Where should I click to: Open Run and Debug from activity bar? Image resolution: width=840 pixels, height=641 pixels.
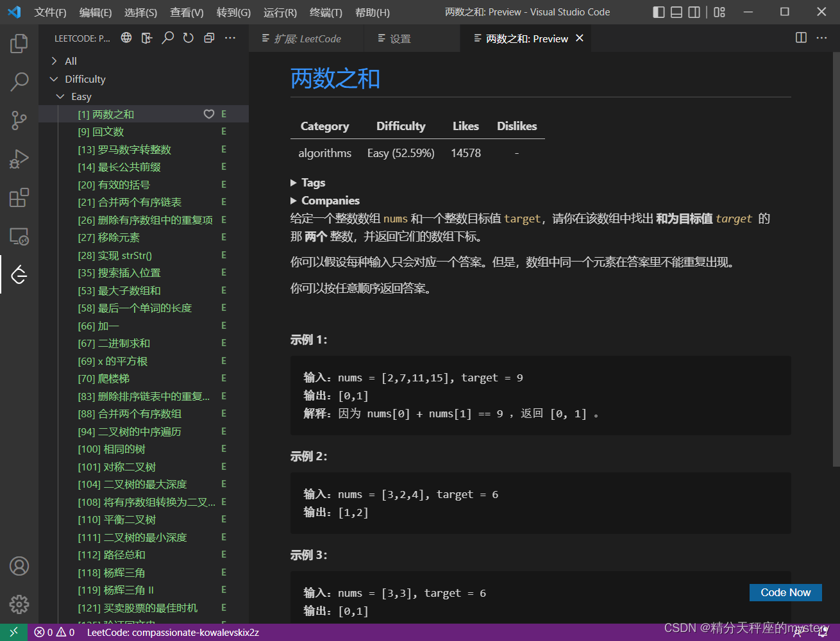click(x=19, y=159)
